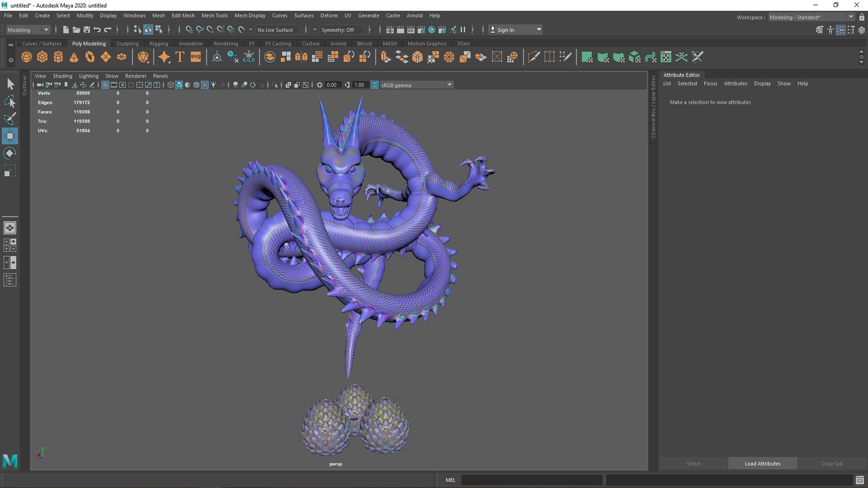The width and height of the screenshot is (868, 488).
Task: Click the polygon Type text tool icon
Action: [x=180, y=57]
